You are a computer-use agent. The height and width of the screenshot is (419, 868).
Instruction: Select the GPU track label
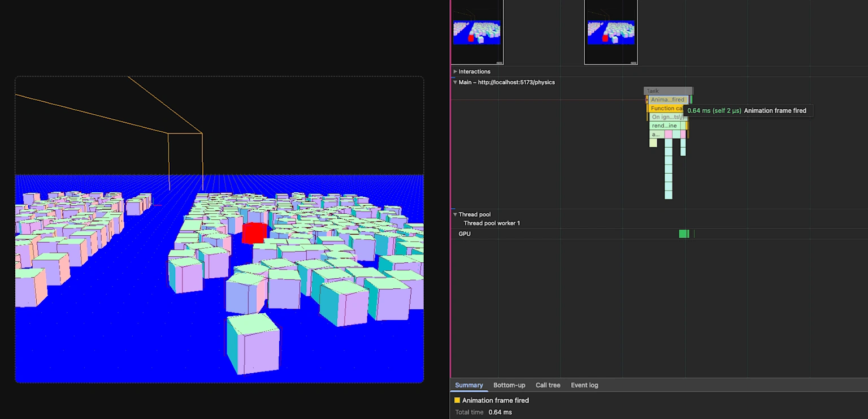pyautogui.click(x=465, y=234)
